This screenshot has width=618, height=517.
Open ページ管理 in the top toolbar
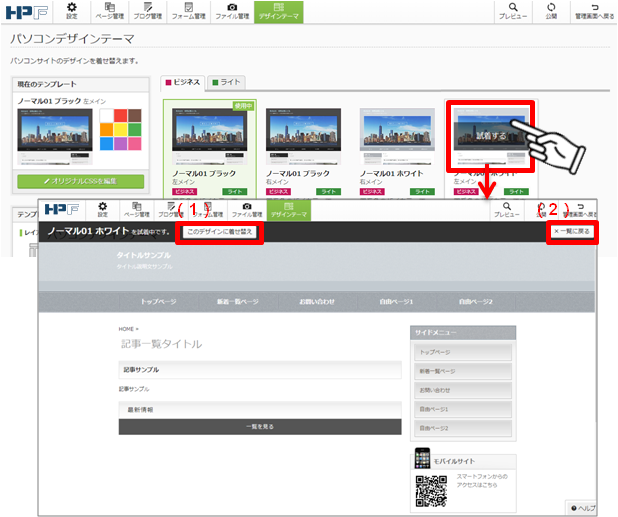click(x=111, y=12)
